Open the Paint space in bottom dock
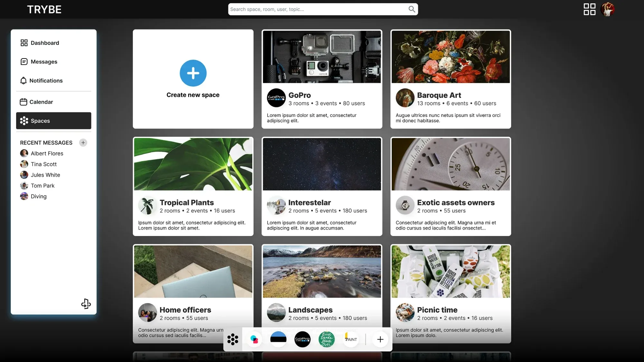 351,339
